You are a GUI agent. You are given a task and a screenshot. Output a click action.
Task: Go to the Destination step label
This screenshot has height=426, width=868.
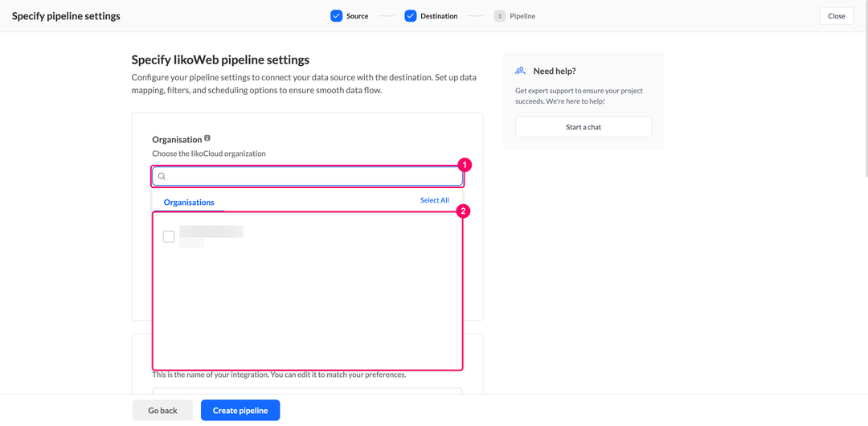click(439, 16)
